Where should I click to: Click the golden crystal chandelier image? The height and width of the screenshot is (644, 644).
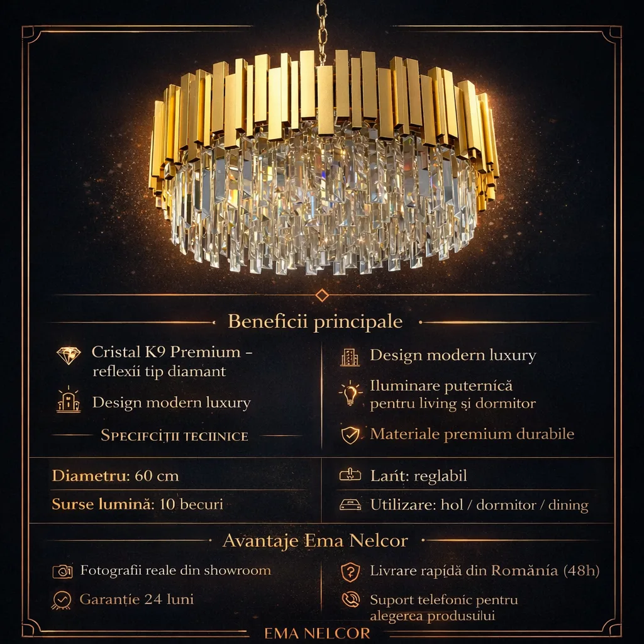[x=322, y=164]
